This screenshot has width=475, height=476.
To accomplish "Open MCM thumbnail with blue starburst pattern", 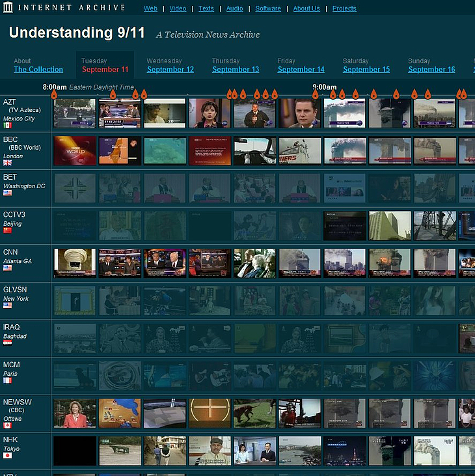I will 435,376.
